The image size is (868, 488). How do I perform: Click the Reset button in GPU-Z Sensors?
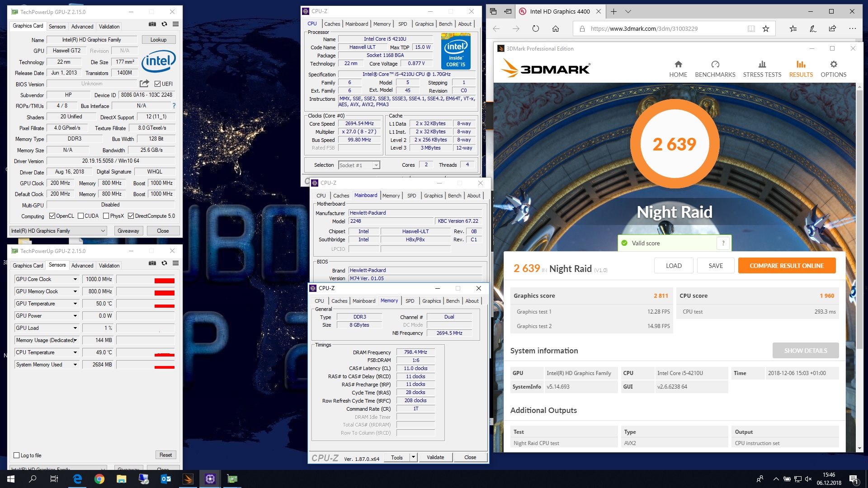click(x=165, y=455)
